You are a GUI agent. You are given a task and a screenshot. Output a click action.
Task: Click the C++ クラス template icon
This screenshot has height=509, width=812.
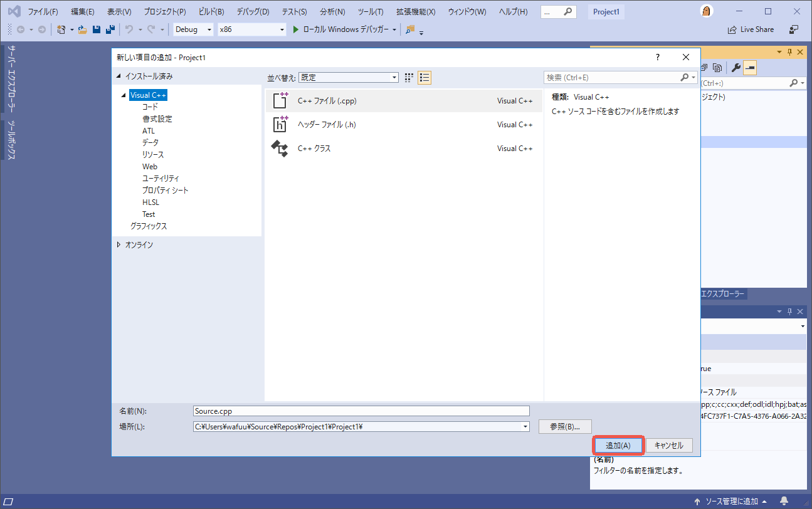point(280,149)
